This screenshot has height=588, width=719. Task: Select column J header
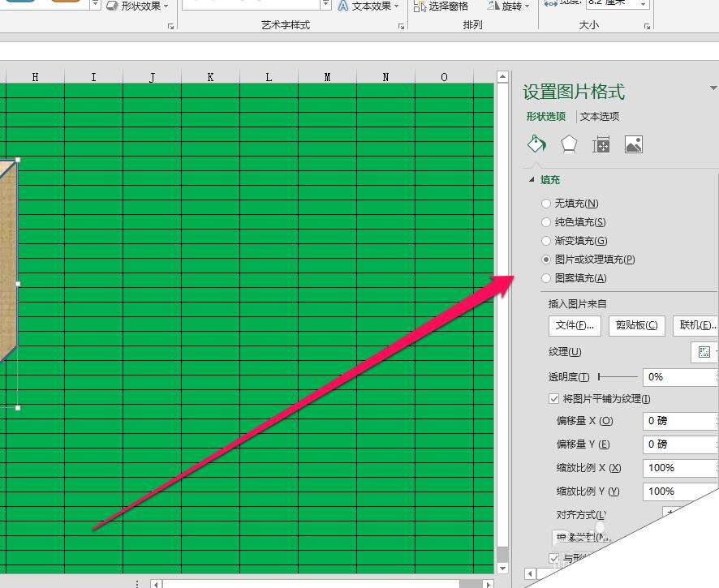pyautogui.click(x=152, y=77)
